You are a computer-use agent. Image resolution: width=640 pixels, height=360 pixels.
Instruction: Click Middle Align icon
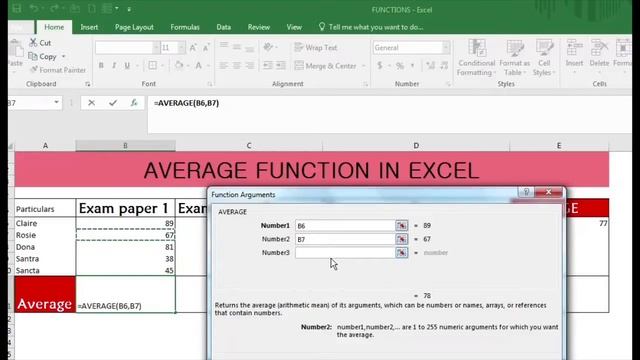coord(237,47)
